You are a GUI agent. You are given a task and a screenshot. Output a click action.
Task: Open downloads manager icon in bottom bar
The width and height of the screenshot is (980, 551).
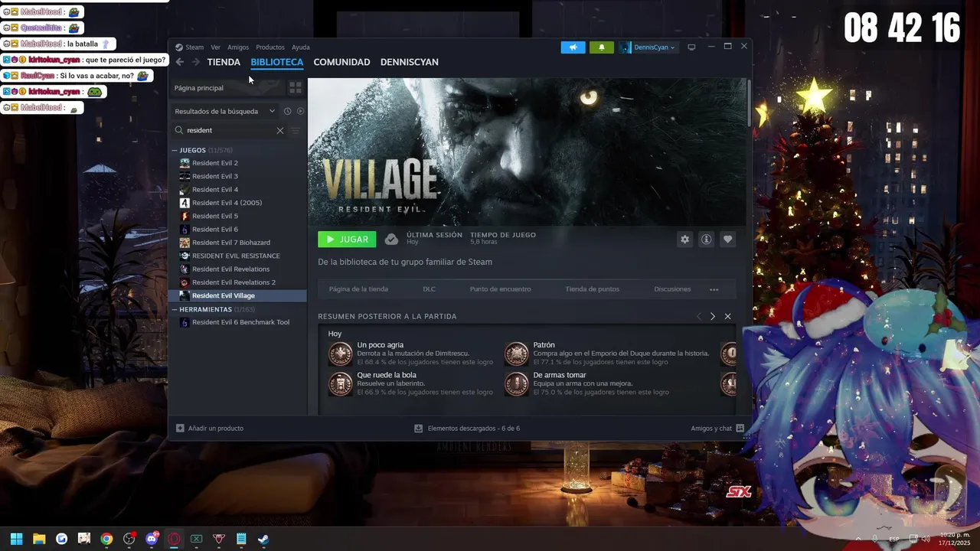418,429
